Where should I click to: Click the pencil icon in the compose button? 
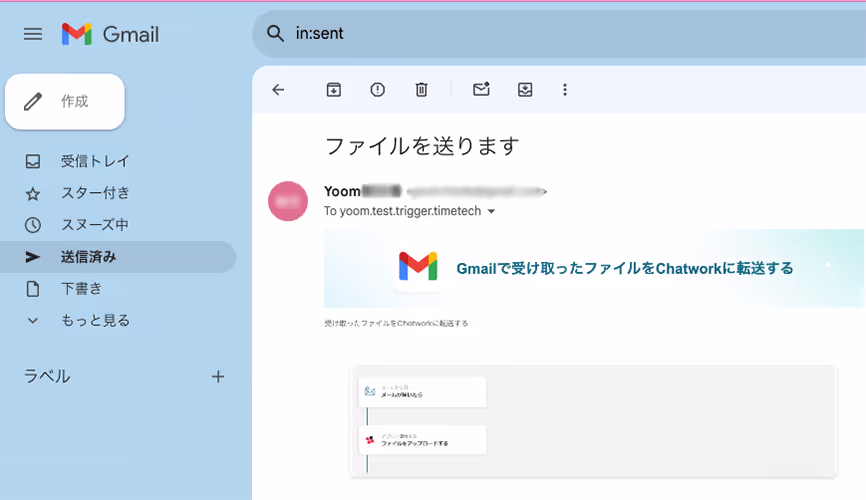33,102
